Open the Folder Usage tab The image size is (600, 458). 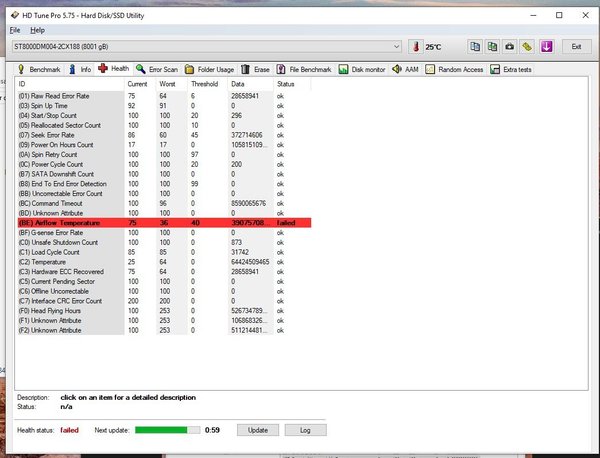pos(209,70)
